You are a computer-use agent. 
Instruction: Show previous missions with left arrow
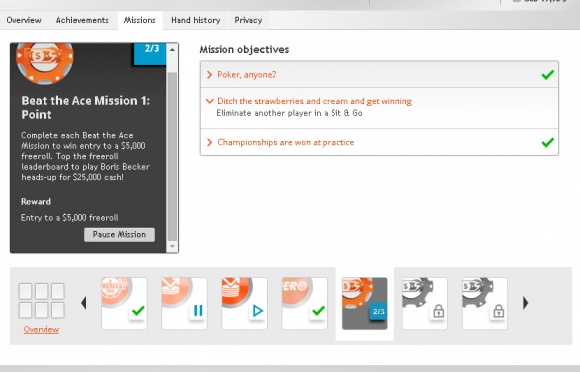(x=84, y=303)
